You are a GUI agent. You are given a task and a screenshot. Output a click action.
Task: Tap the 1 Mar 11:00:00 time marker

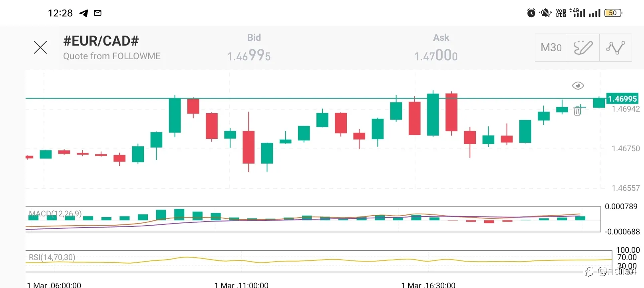pos(241,285)
